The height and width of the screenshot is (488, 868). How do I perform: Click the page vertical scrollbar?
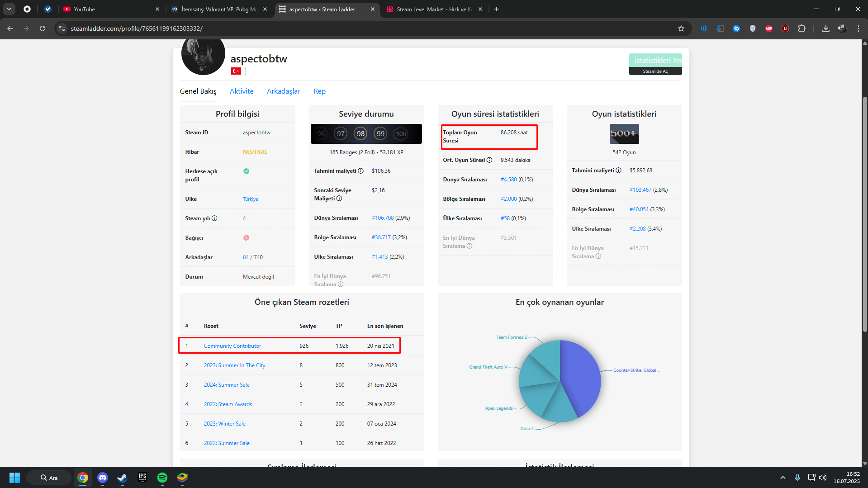(x=865, y=215)
